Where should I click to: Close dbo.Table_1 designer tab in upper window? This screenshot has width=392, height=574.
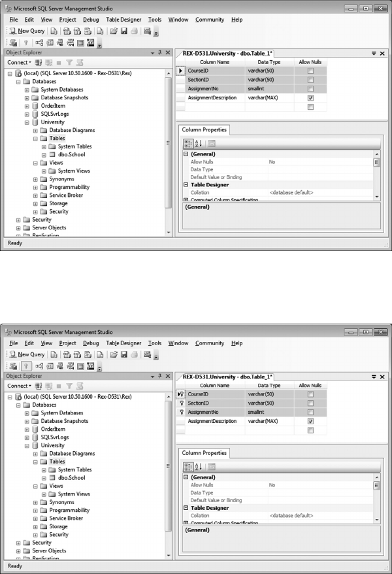[x=382, y=54]
